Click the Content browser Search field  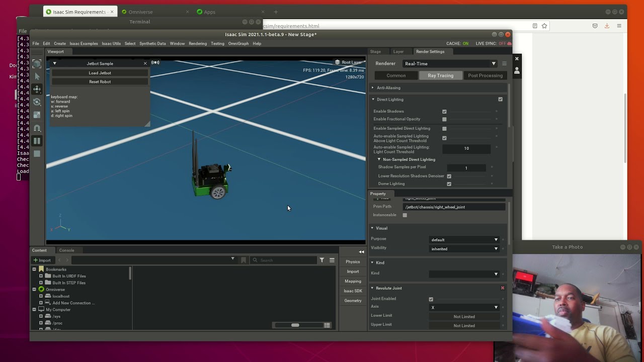pyautogui.click(x=283, y=260)
